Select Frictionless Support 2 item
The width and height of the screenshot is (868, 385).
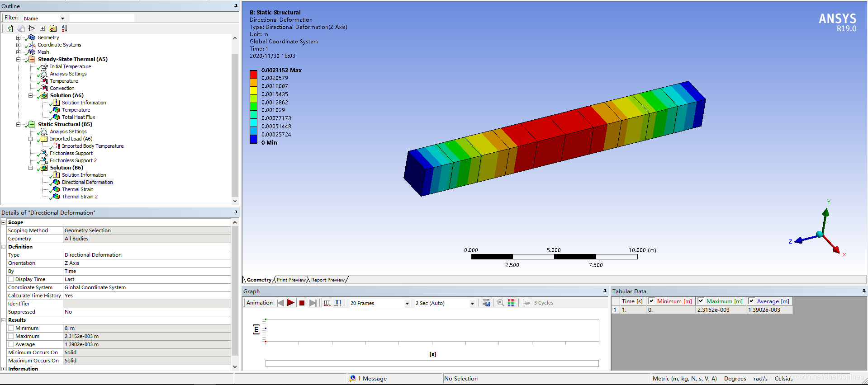click(73, 160)
